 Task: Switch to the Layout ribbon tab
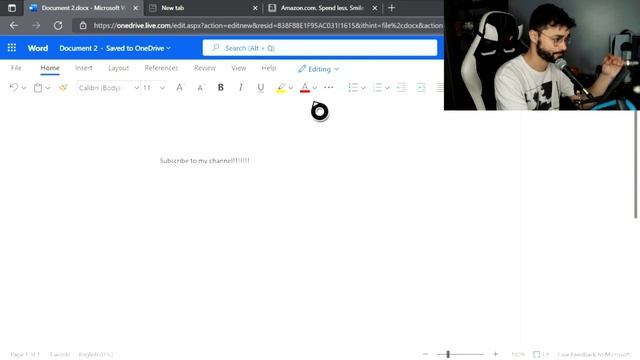[118, 68]
